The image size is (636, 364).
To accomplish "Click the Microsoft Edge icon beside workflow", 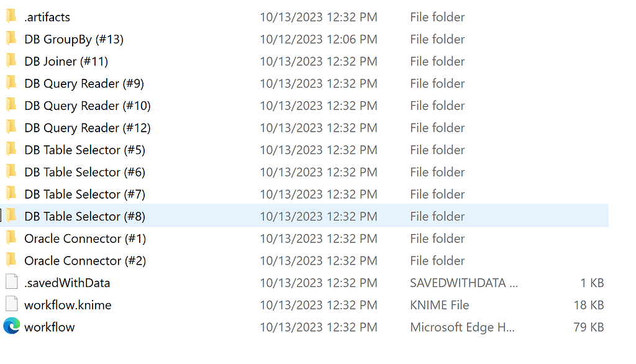I will click(x=11, y=326).
